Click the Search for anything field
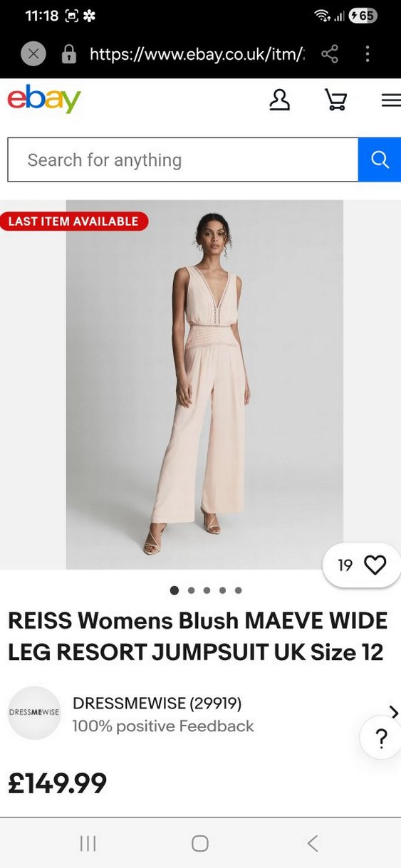 click(x=183, y=160)
